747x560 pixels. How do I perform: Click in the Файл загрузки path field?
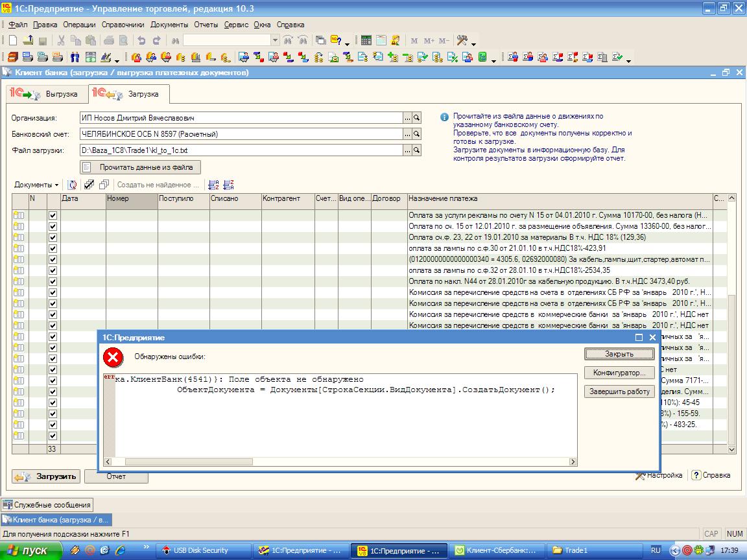(241, 150)
